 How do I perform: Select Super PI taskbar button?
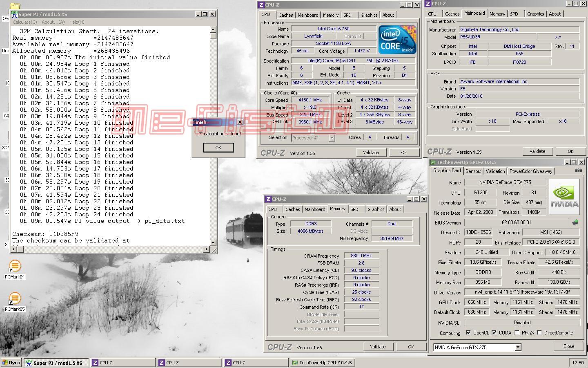56,363
